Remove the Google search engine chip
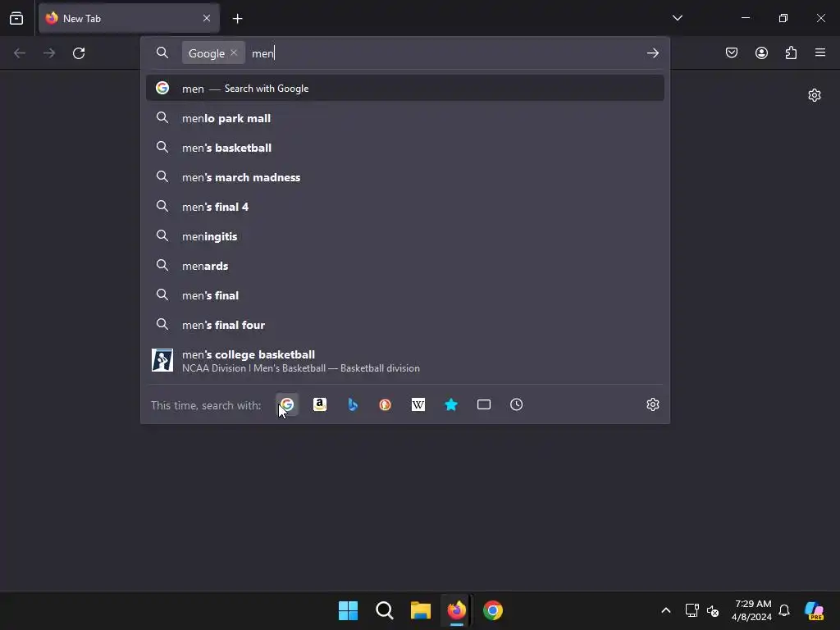Viewport: 840px width, 630px height. point(234,52)
